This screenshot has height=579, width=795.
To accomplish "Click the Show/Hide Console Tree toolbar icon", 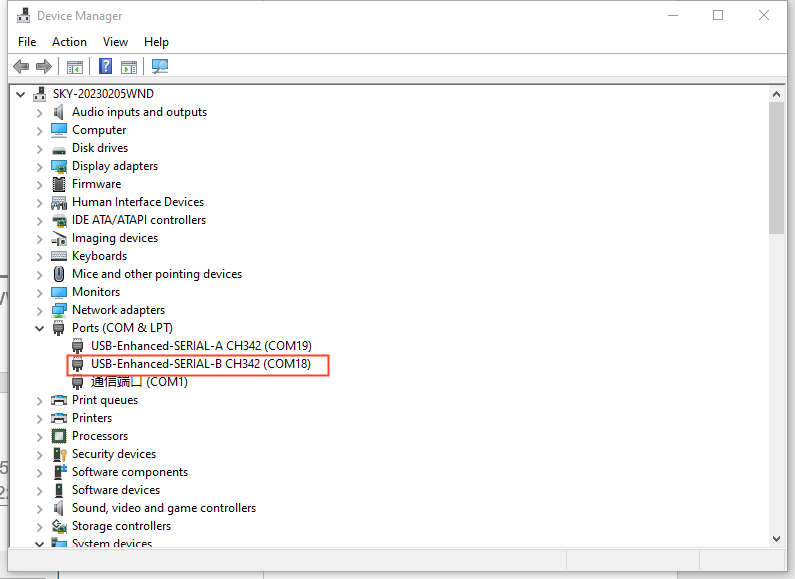I will point(74,67).
